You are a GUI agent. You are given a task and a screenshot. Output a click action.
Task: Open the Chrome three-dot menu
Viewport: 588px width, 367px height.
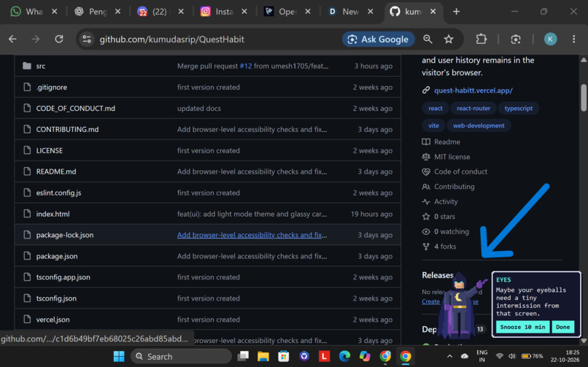coord(573,39)
